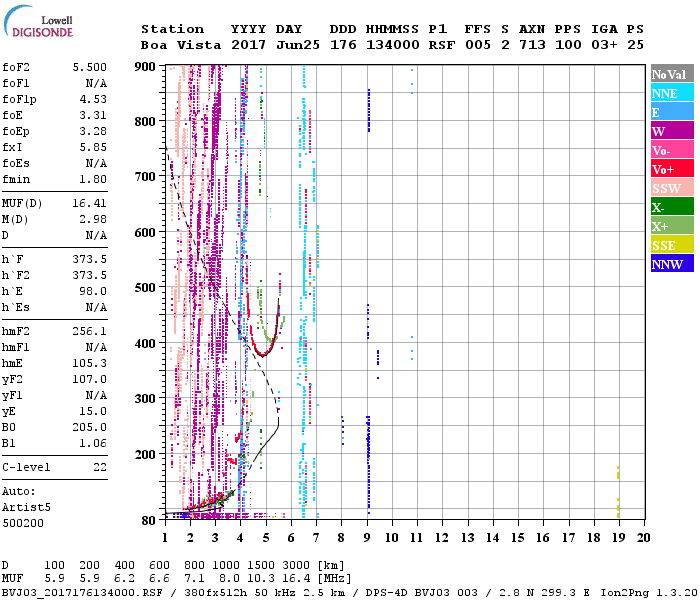Click the Jun25 date in header

click(x=298, y=45)
